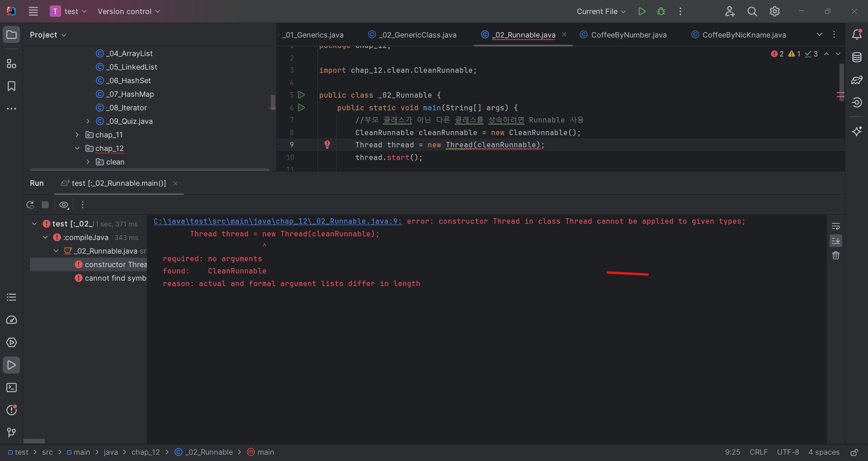The width and height of the screenshot is (868, 461).
Task: Toggle read-only lock in status bar
Action: click(x=854, y=452)
